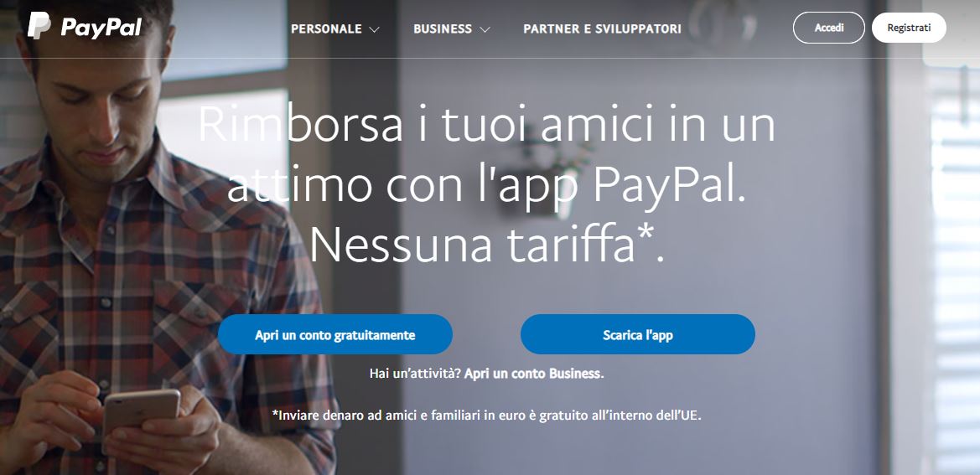Image resolution: width=980 pixels, height=475 pixels.
Task: Click the smartphone in the man's hands
Action: [140, 411]
